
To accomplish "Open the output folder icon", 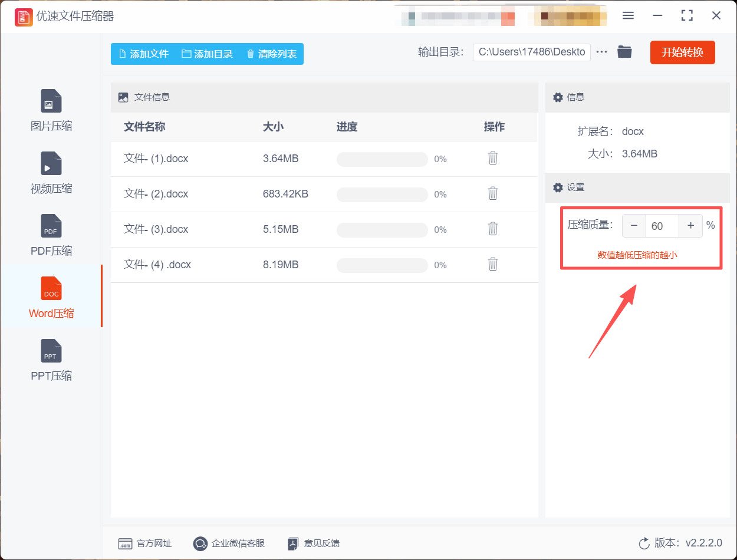I will coord(624,52).
